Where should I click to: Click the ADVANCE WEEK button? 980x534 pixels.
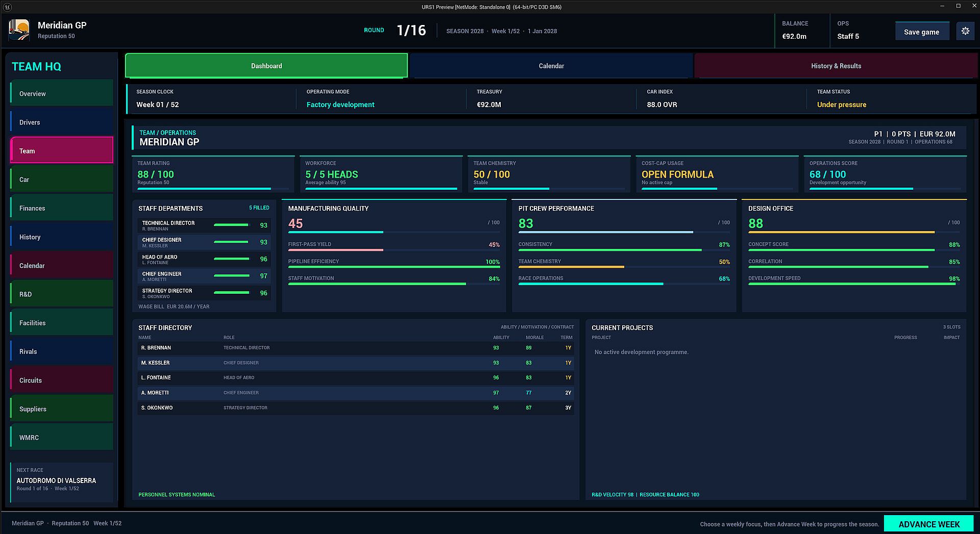929,524
